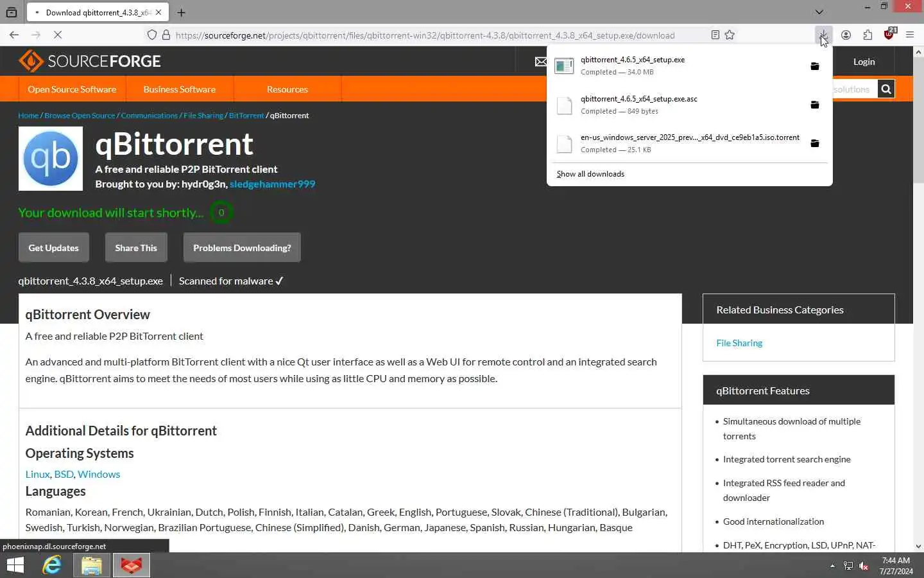The image size is (924, 578).
Task: Click the Browse Open Source breadcrumb
Action: pyautogui.click(x=80, y=116)
